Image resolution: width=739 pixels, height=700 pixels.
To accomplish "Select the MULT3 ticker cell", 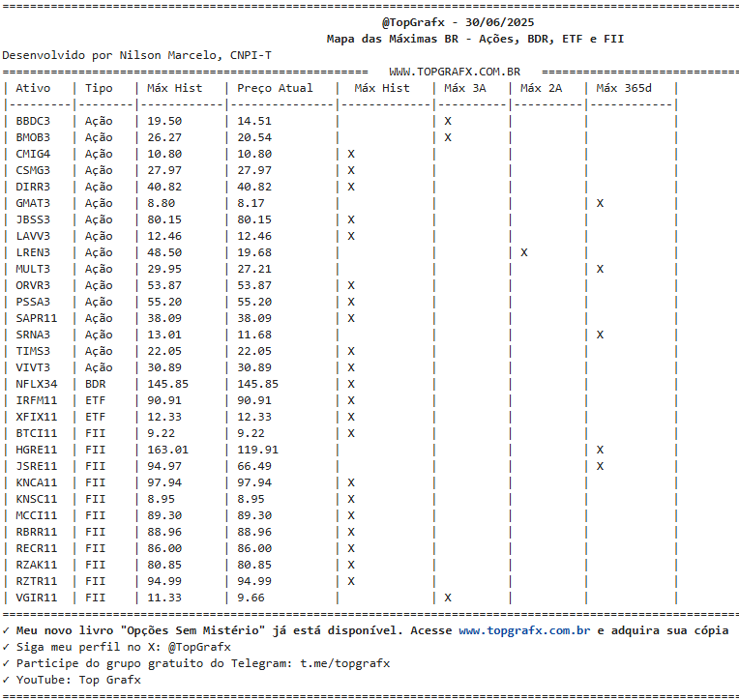I will tap(33, 269).
